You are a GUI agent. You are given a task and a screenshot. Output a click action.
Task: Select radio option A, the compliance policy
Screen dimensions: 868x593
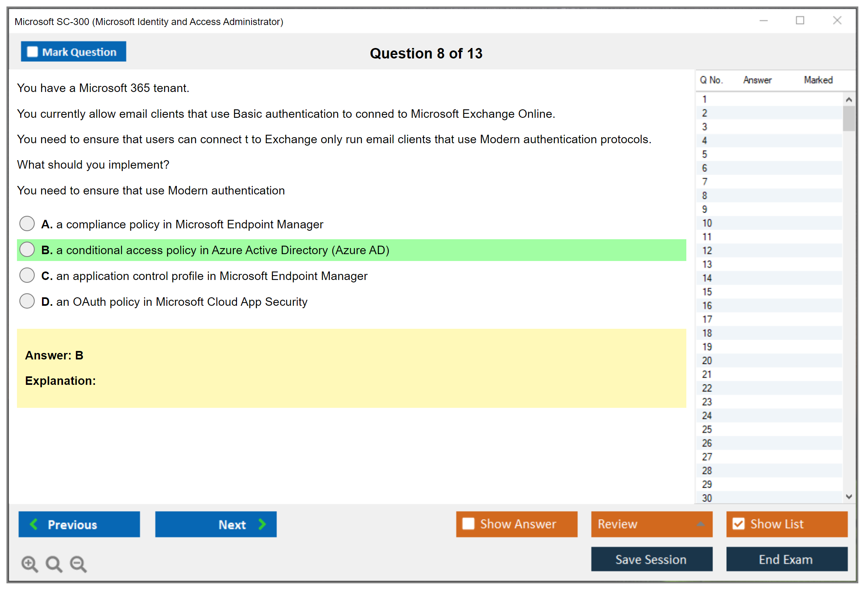[27, 223]
